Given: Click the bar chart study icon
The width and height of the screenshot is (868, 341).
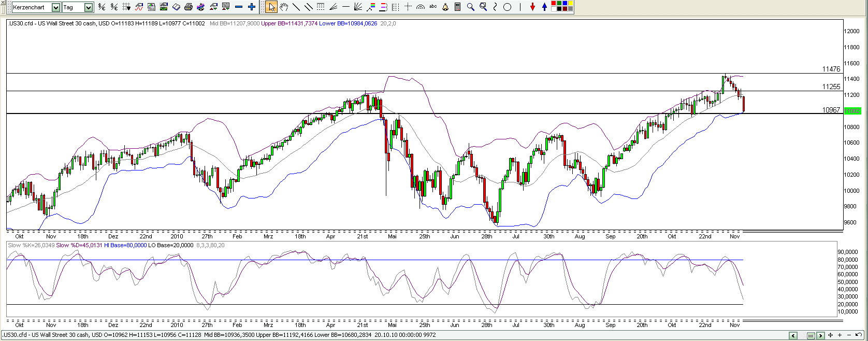Looking at the screenshot, I should [x=151, y=7].
